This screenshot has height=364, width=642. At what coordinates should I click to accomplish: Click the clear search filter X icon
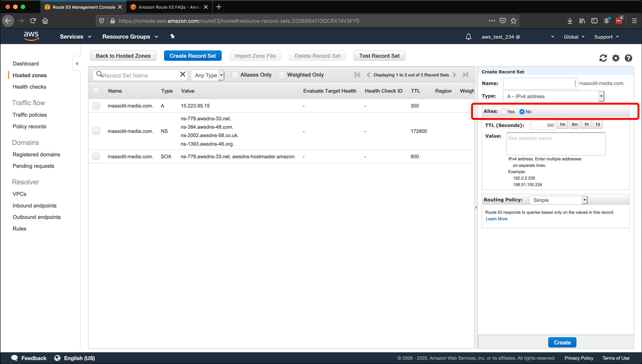click(x=183, y=75)
